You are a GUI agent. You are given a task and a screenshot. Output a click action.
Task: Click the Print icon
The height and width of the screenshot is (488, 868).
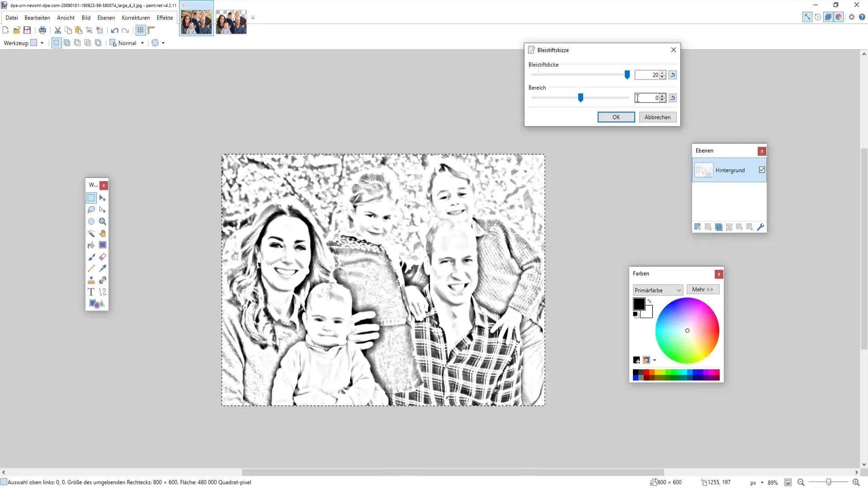[x=42, y=30]
